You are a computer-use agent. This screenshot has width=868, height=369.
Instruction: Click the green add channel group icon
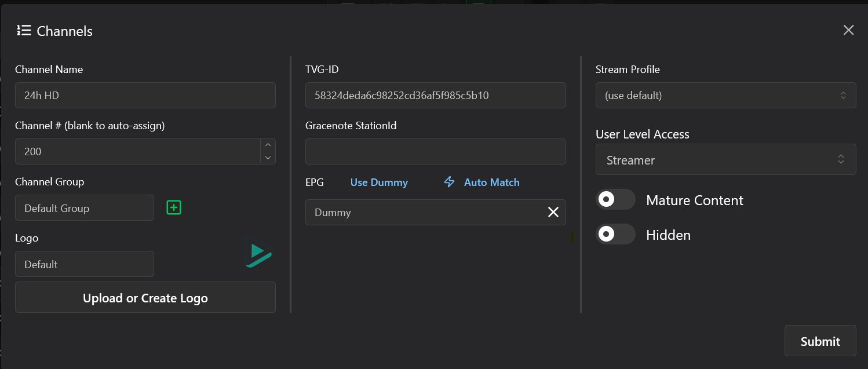point(174,207)
